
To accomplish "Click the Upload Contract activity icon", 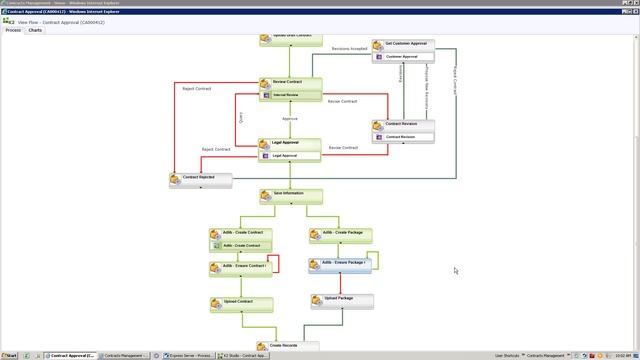I will [216, 303].
